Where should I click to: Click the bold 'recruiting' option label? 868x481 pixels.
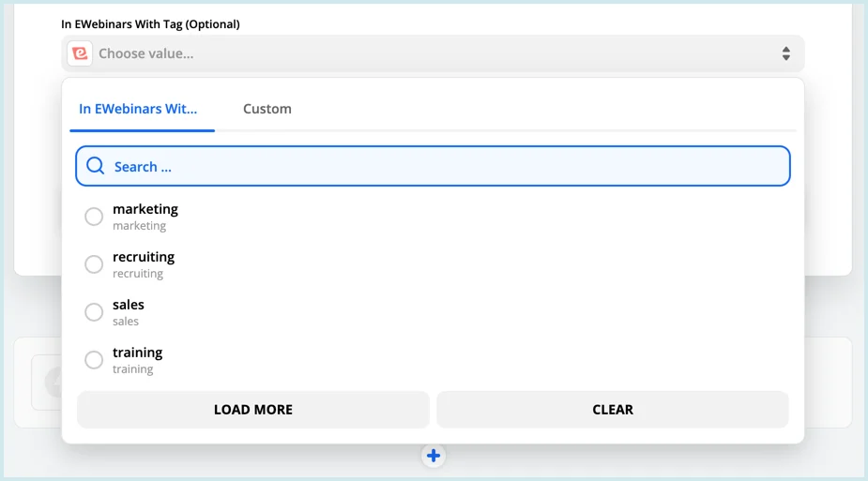coord(144,257)
